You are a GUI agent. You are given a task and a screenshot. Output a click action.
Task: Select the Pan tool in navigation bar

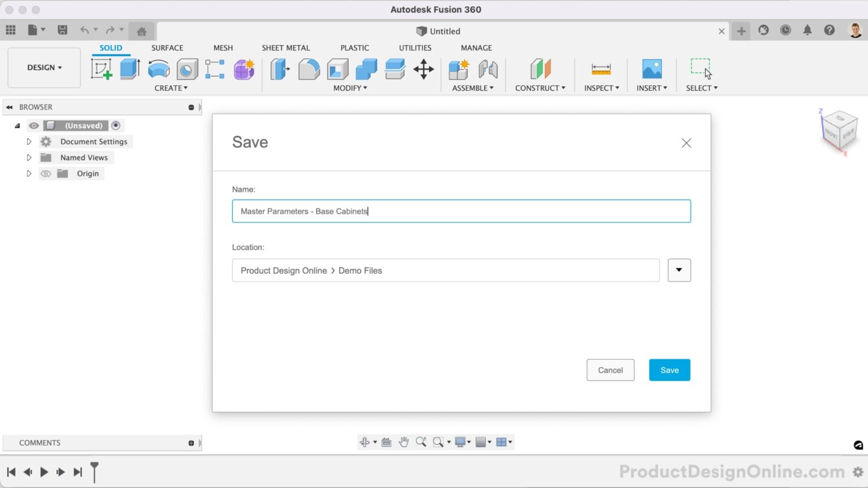pos(404,442)
